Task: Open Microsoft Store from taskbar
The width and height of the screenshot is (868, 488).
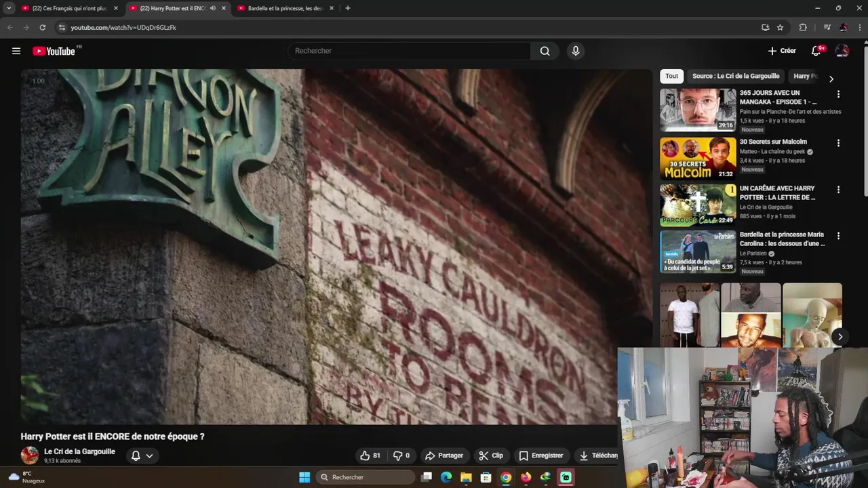Action: pyautogui.click(x=486, y=477)
